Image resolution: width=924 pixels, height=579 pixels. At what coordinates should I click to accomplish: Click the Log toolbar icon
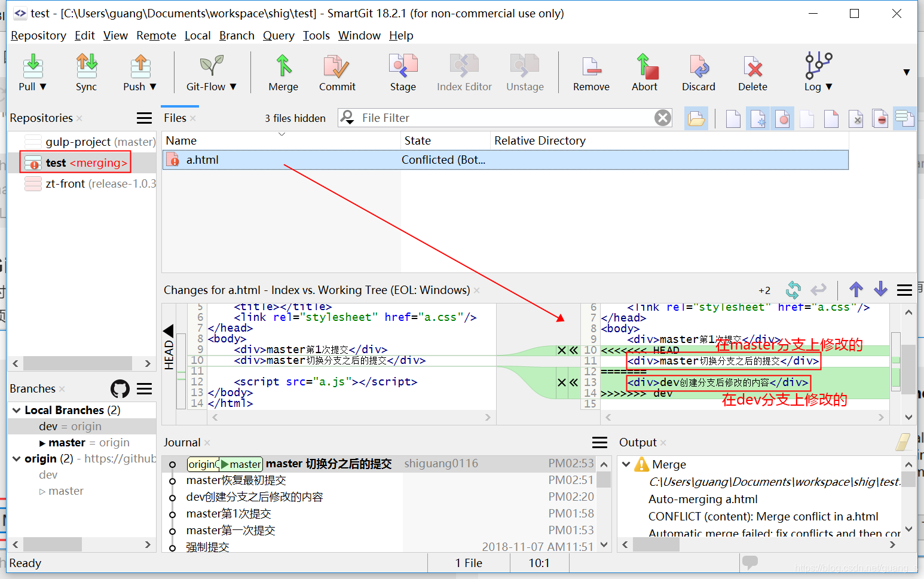coord(818,66)
